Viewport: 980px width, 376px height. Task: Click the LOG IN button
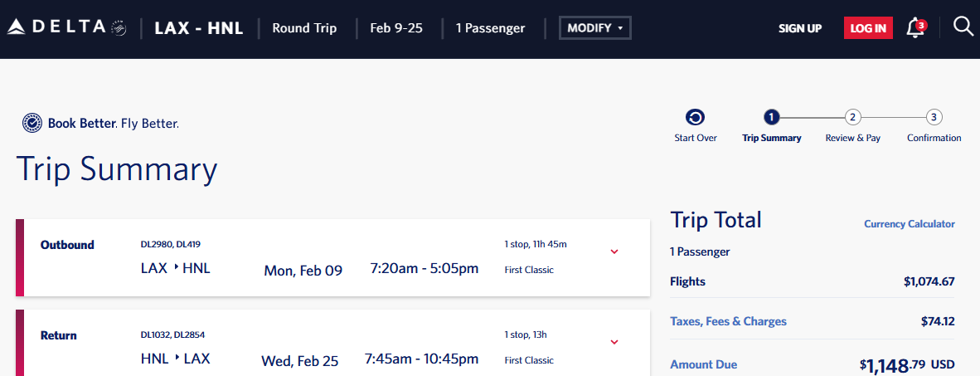tap(867, 28)
